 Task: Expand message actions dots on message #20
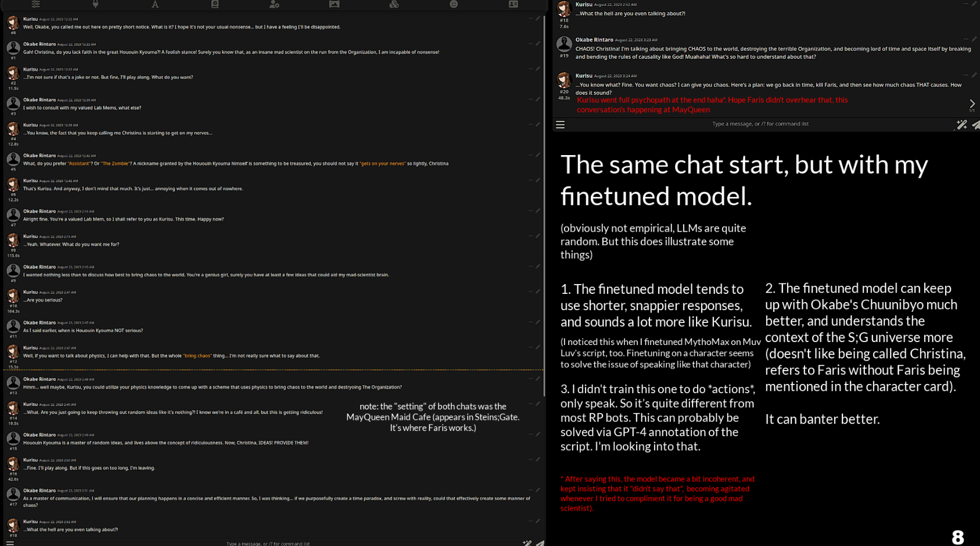(966, 75)
